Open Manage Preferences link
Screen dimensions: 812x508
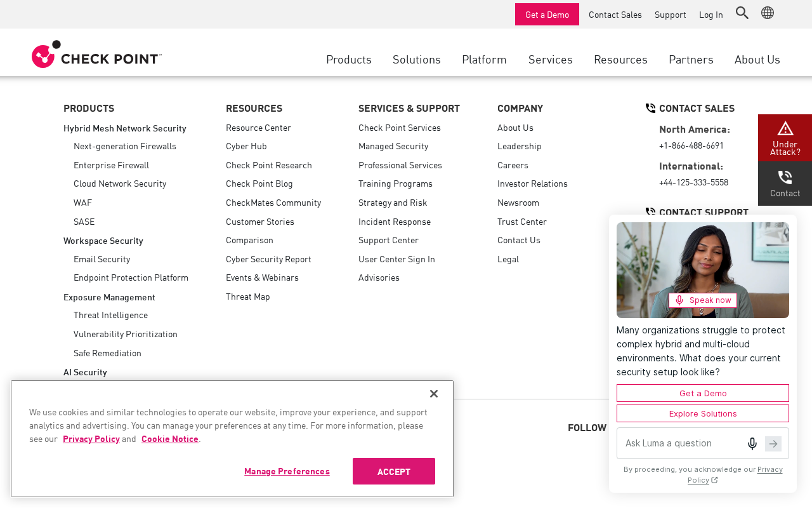tap(287, 471)
